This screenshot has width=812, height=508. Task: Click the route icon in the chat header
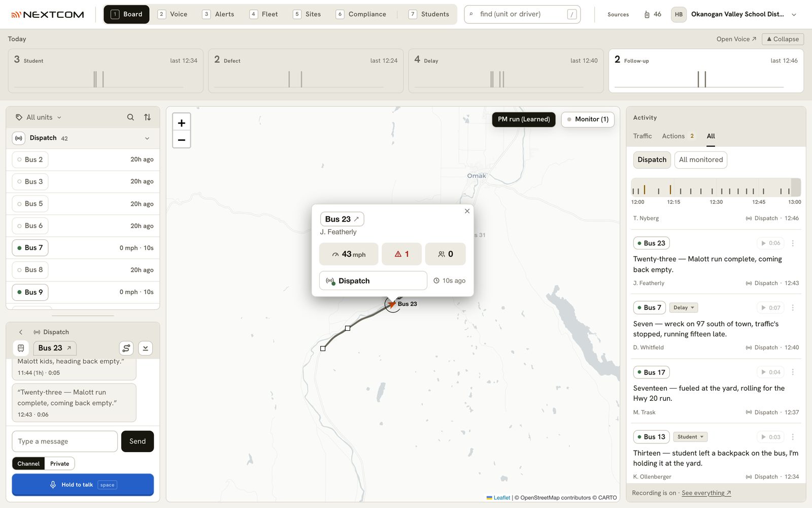126,348
